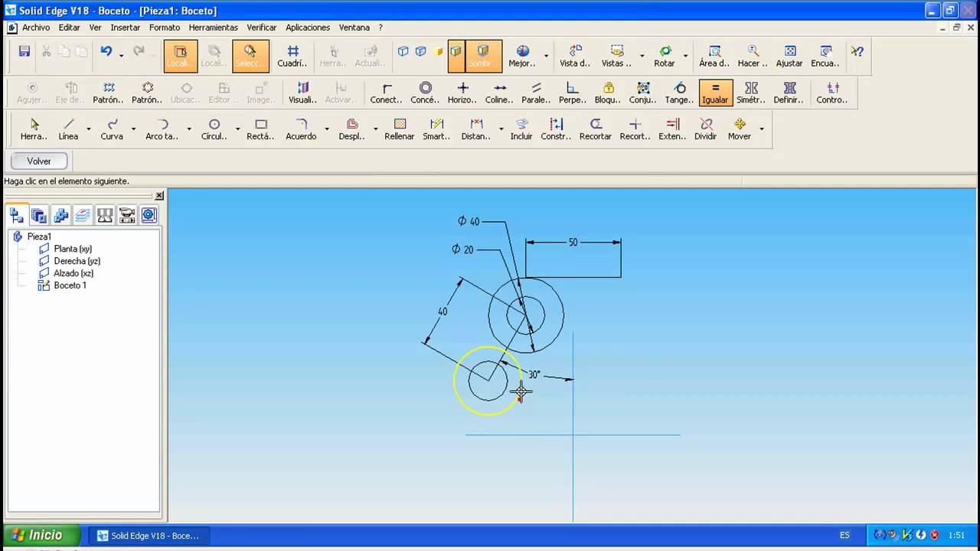Click the Patrón circular icon
This screenshot has width=980, height=551.
(x=147, y=93)
